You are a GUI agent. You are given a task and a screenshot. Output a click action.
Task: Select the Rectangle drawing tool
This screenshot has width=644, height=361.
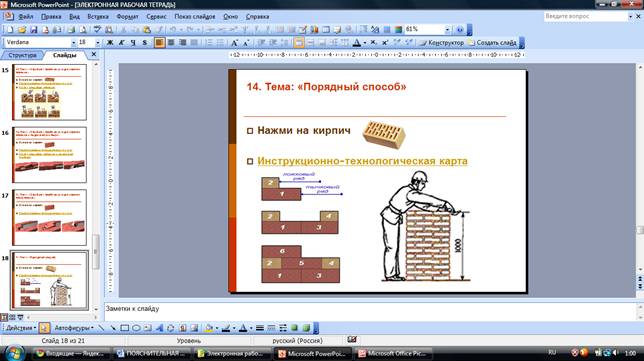[x=124, y=328]
